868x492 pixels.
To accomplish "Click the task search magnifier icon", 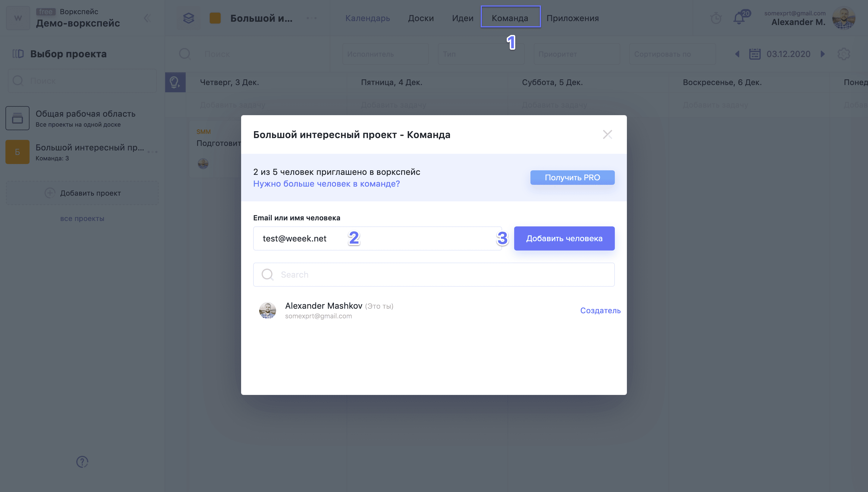I will click(184, 54).
